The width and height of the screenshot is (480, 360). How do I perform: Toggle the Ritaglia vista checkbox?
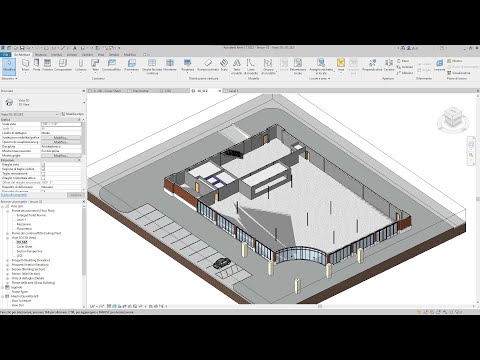43,165
